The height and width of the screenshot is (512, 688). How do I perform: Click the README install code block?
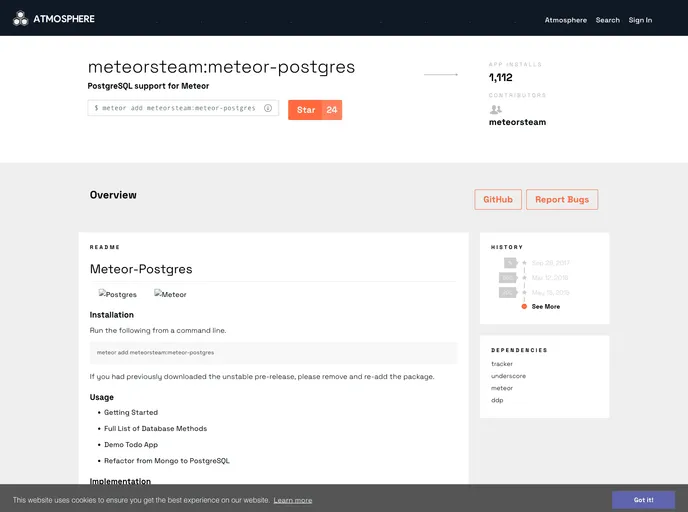coord(273,353)
